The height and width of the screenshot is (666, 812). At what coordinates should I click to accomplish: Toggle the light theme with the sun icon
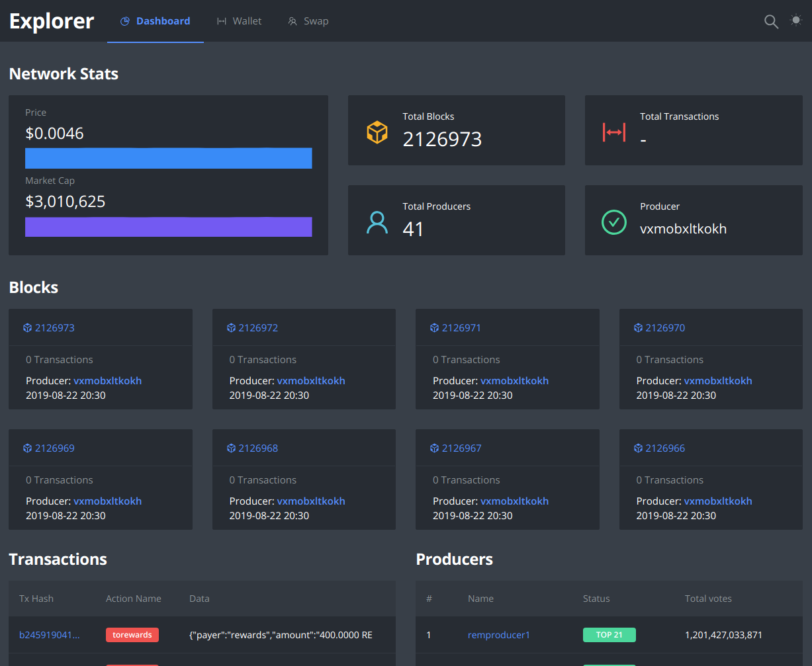(795, 21)
